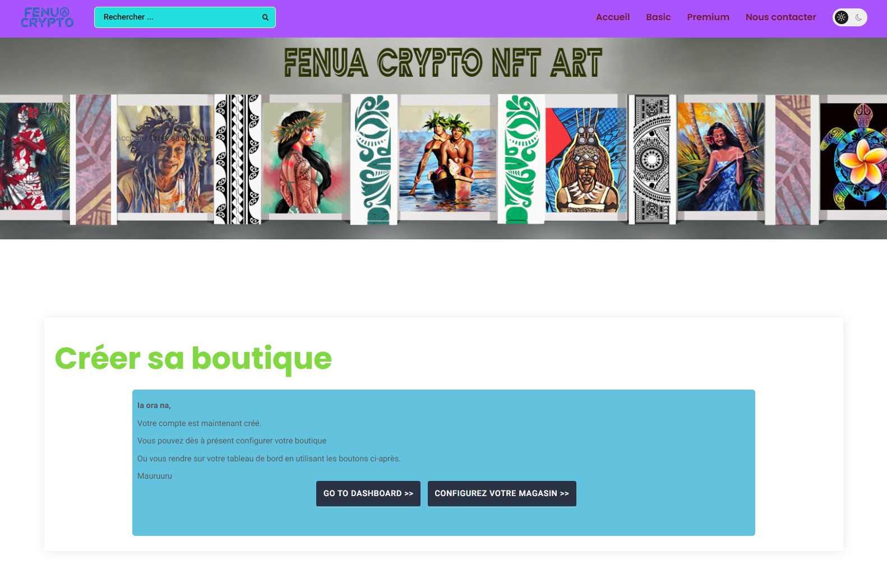Open the Premium menu item
This screenshot has width=887, height=588.
click(x=708, y=17)
